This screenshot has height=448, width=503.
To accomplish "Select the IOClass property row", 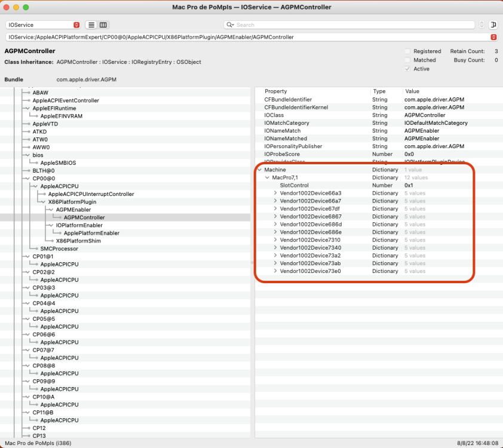I will (379, 115).
